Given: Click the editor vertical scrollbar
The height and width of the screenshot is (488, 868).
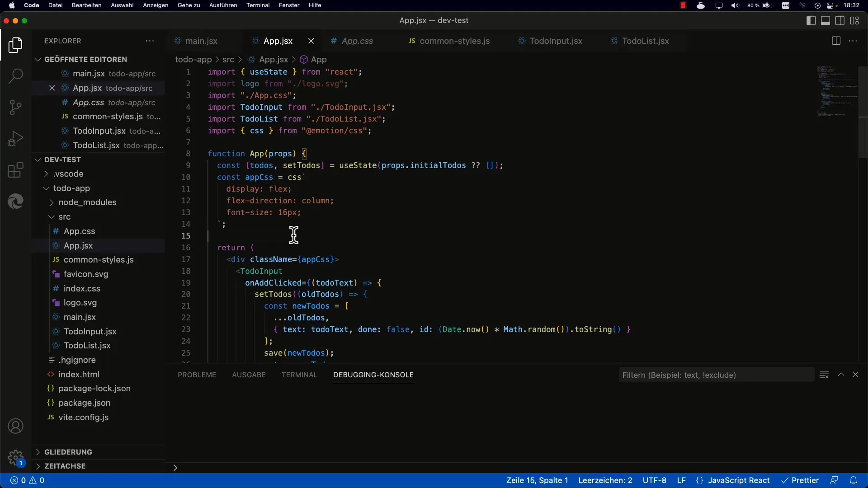Looking at the screenshot, I should pyautogui.click(x=863, y=112).
